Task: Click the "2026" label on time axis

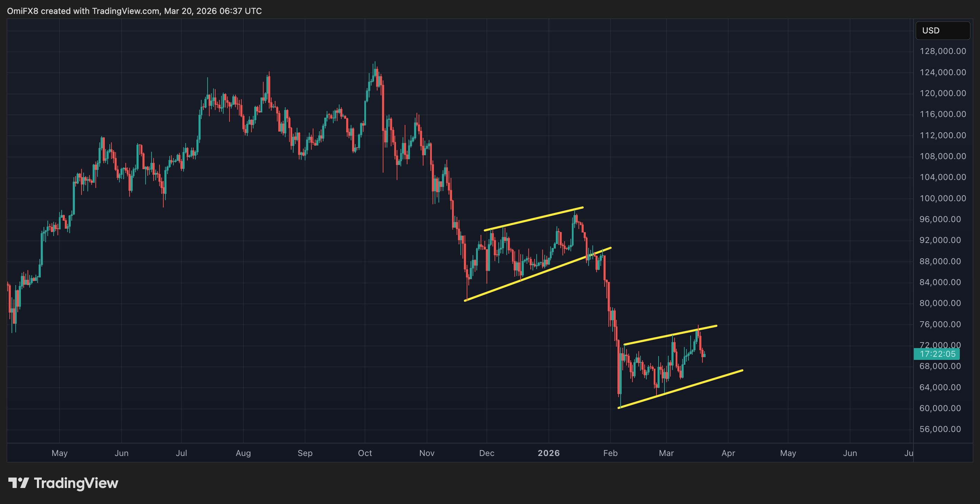Action: [x=548, y=453]
